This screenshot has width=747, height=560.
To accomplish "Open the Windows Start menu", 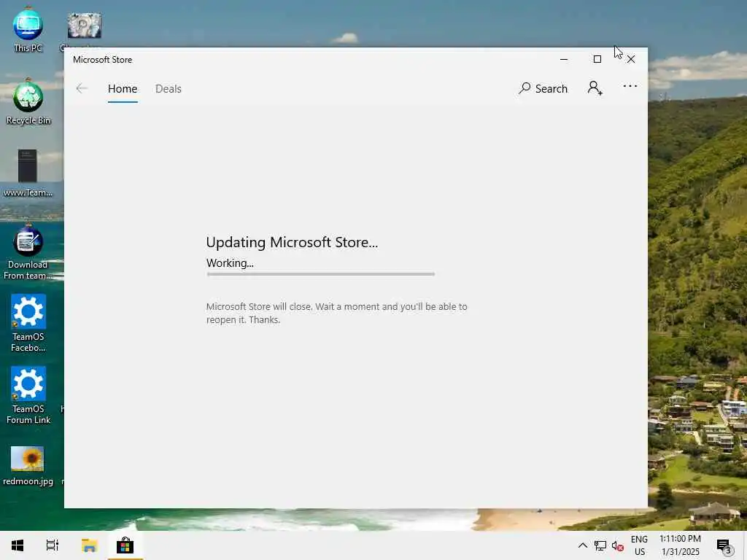I will [x=18, y=545].
